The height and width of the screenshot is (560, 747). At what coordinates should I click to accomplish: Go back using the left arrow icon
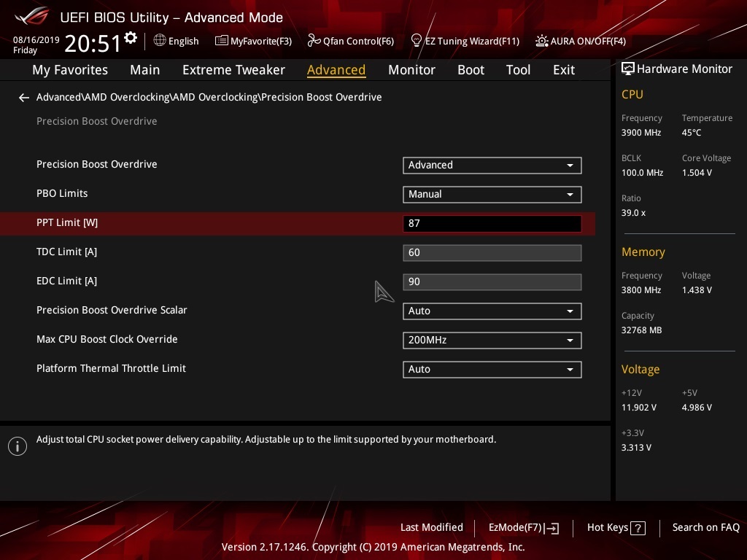tap(24, 98)
